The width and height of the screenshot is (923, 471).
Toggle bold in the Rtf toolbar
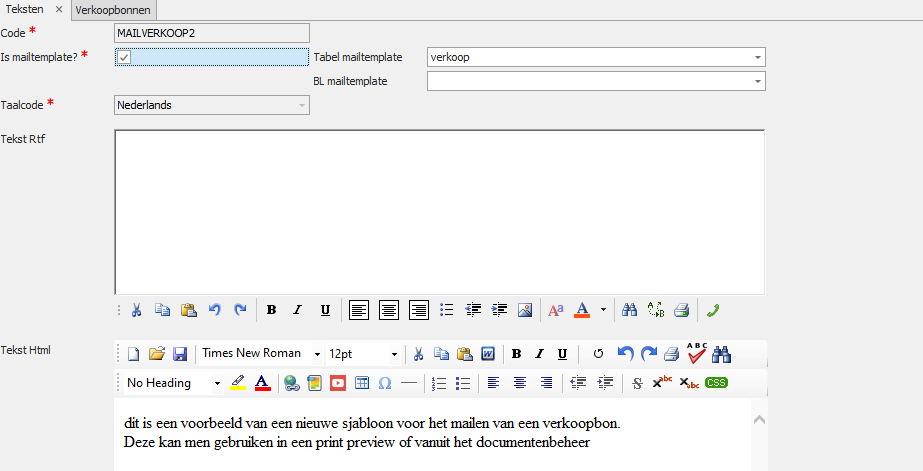point(271,310)
